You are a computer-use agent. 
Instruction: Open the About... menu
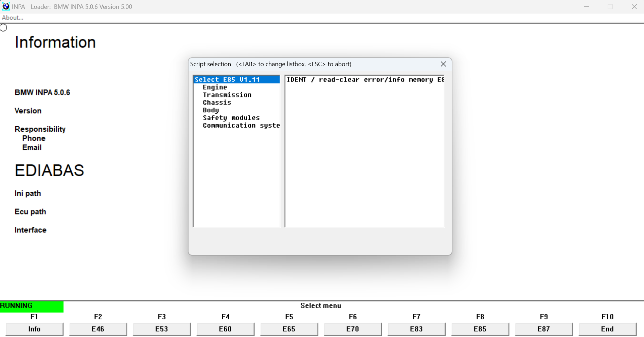(13, 18)
